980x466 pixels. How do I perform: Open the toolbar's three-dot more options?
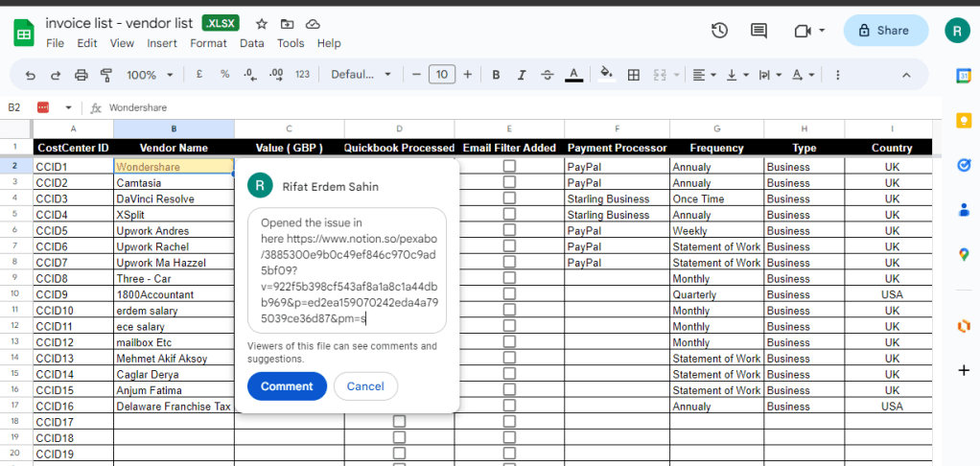pos(837,75)
